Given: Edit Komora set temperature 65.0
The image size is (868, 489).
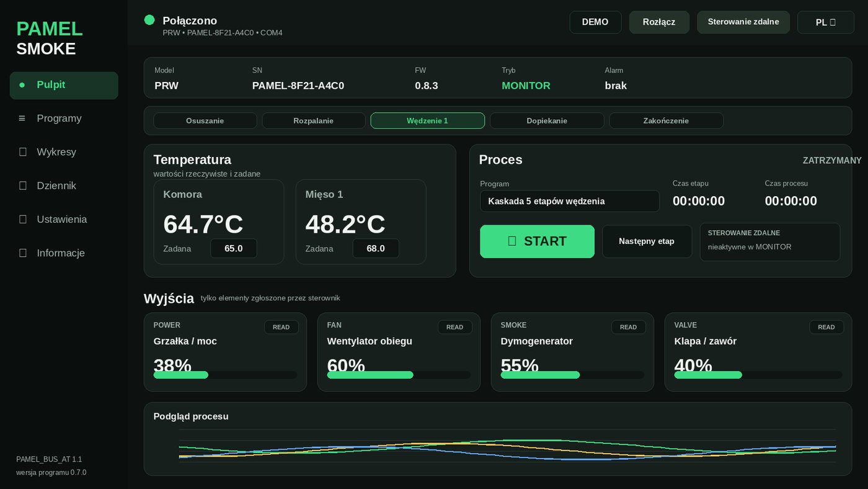Looking at the screenshot, I should point(234,248).
